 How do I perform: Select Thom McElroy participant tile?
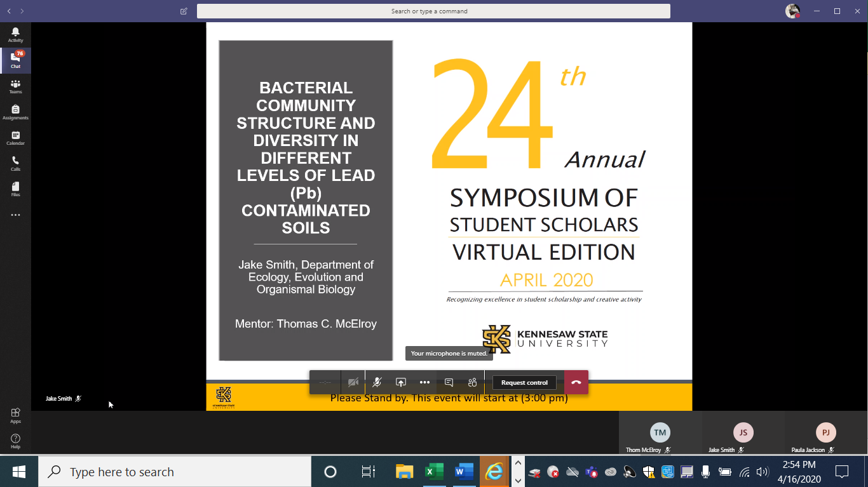click(x=660, y=437)
